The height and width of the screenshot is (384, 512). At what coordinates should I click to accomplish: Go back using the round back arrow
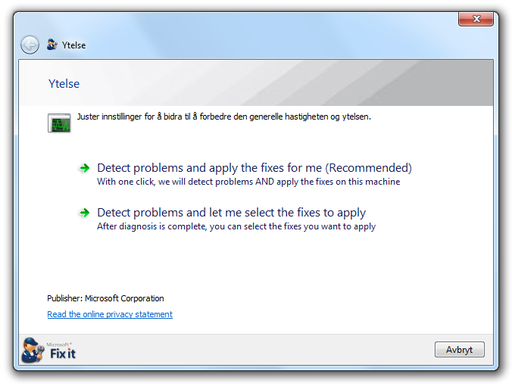[30, 45]
